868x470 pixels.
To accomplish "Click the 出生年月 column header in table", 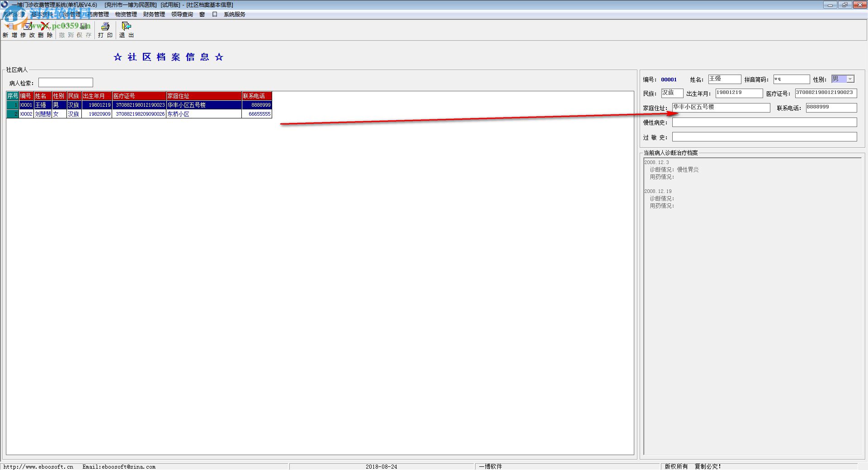I will (x=97, y=96).
